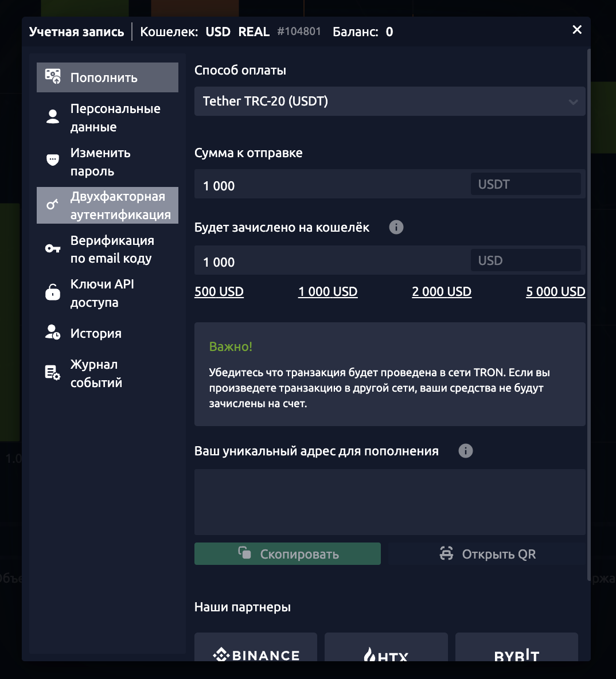Open Персональные данные menu item
Screen dimensions: 616x679
click(107, 118)
